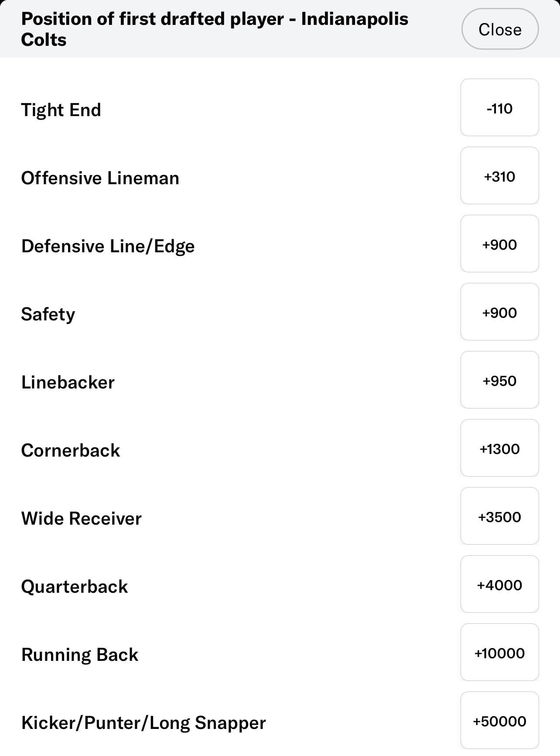Tap the Safety position name
This screenshot has height=756, width=560.
point(48,314)
